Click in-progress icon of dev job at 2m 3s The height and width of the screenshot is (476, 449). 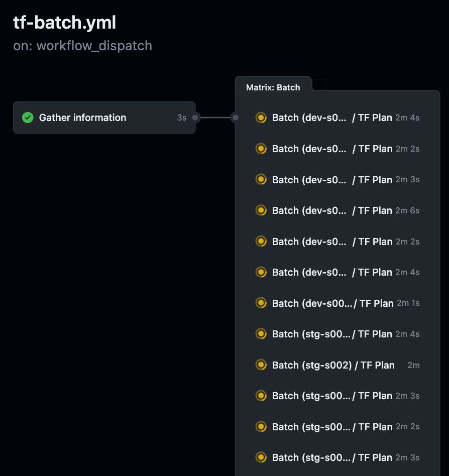(x=261, y=179)
